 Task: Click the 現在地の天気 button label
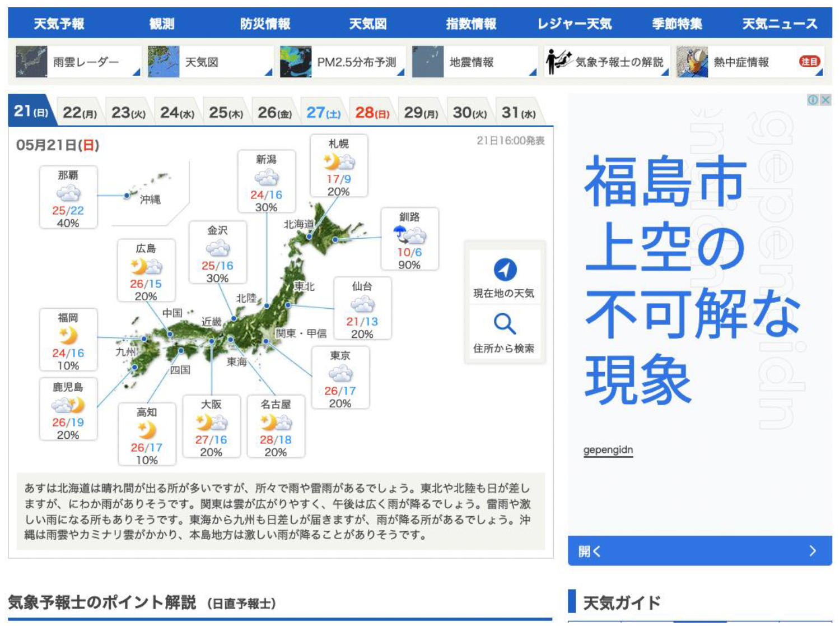pyautogui.click(x=504, y=293)
